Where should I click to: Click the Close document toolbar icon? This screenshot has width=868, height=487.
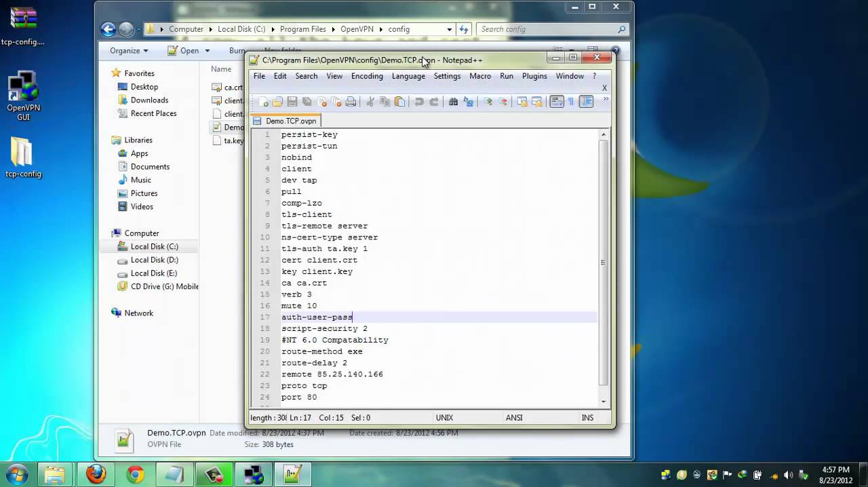pyautogui.click(x=322, y=102)
